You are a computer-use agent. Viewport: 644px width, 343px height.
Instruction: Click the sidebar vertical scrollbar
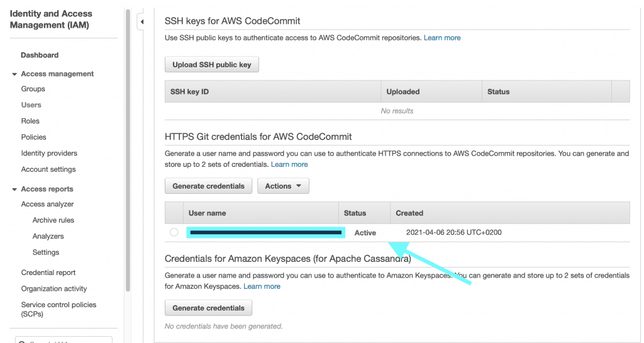[128, 150]
